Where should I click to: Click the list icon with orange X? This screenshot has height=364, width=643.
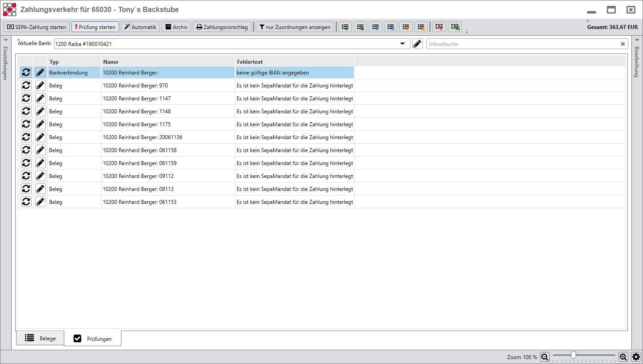click(x=421, y=27)
